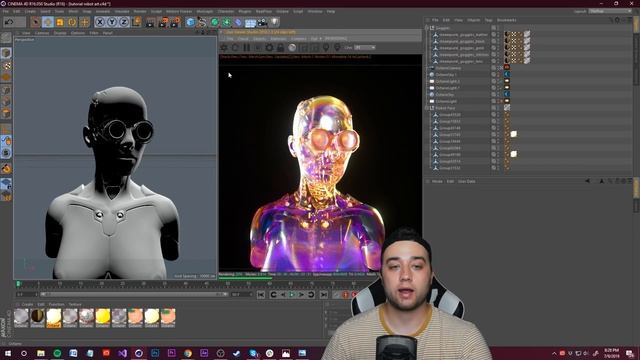This screenshot has width=640, height=360.
Task: Click the up arrow in the Attribute Manager
Action: 602,181
